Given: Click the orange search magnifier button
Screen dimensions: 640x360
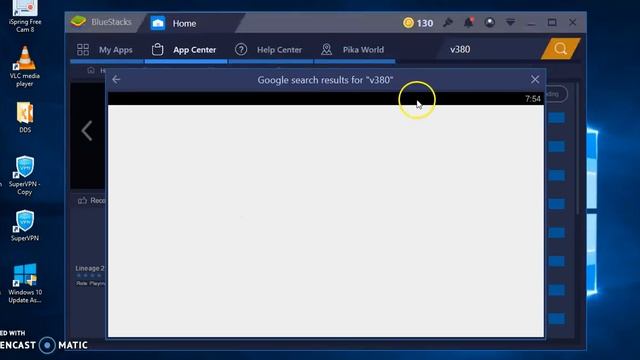Looking at the screenshot, I should click(560, 49).
